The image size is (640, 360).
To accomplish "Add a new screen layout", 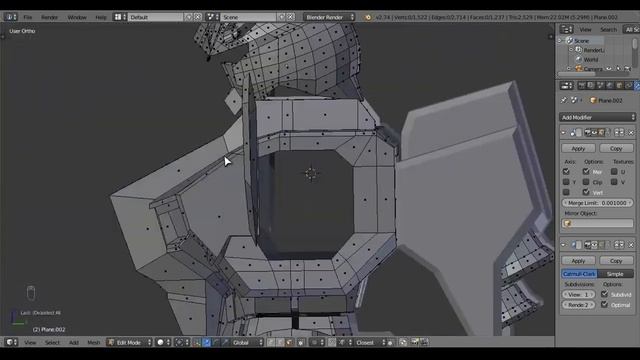I will (188, 17).
